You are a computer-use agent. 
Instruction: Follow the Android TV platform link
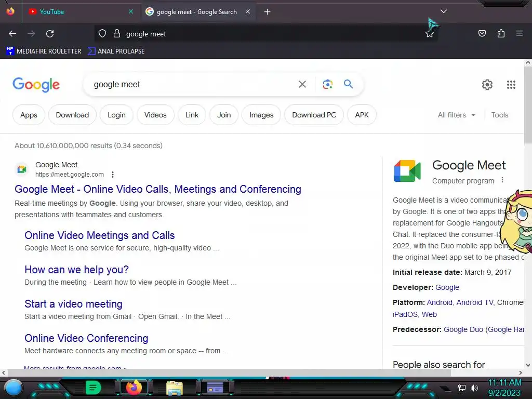[475, 302]
